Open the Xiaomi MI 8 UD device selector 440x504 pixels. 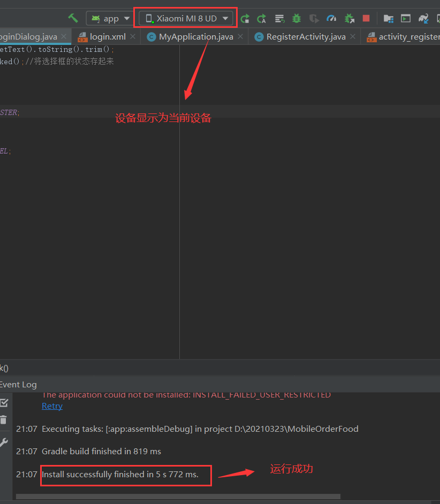(x=185, y=17)
